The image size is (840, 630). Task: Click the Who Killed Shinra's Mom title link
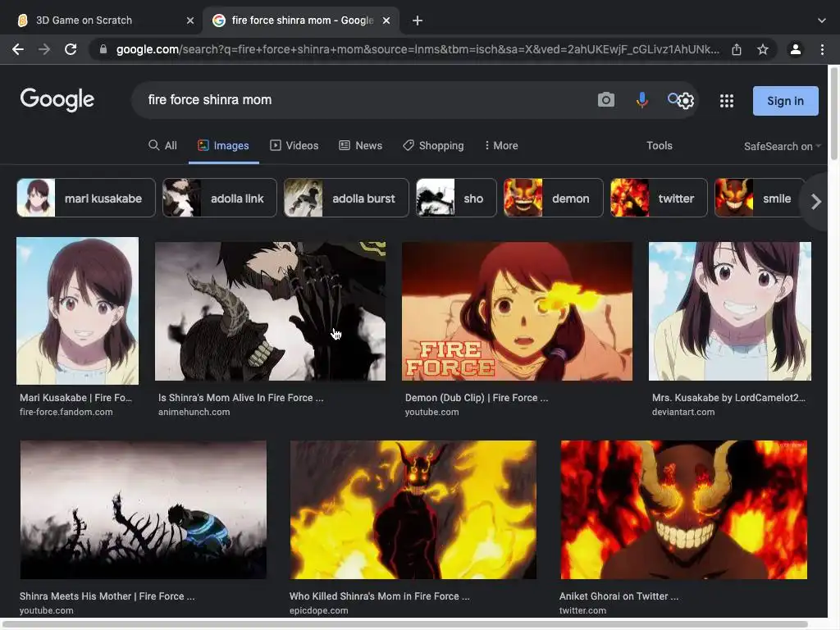[379, 596]
